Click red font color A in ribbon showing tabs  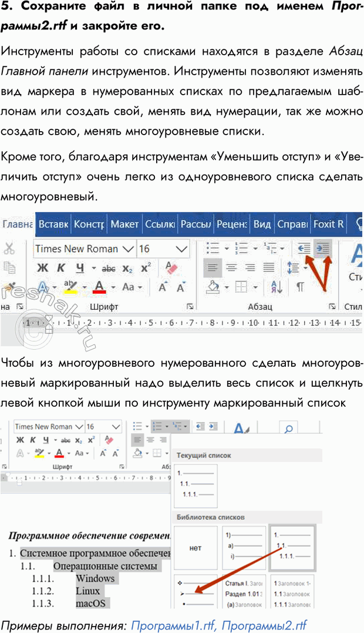99,287
